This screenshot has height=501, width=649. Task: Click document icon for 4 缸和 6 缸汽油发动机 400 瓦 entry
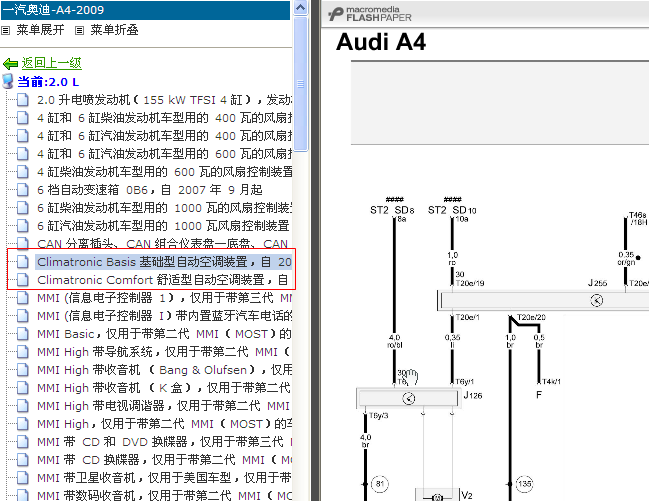pos(23,136)
